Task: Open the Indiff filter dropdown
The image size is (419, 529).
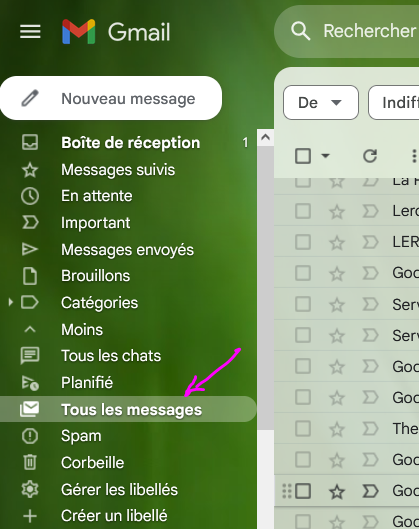Action: point(394,103)
